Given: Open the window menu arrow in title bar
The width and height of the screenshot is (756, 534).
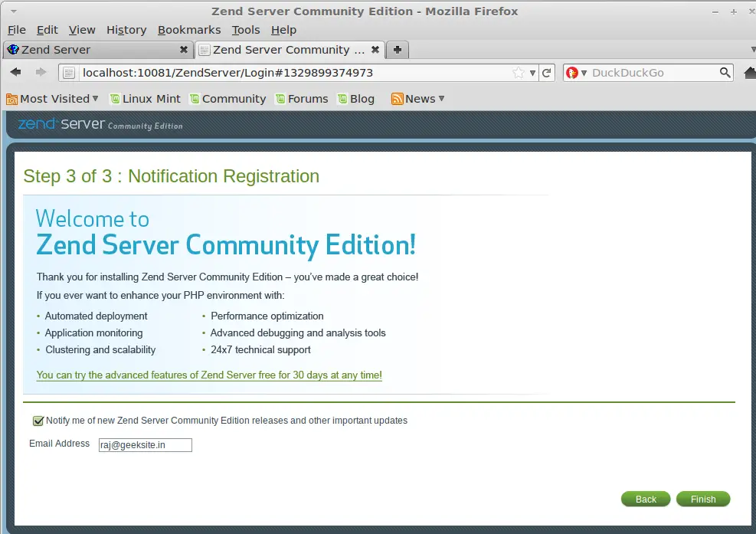Looking at the screenshot, I should pyautogui.click(x=14, y=11).
